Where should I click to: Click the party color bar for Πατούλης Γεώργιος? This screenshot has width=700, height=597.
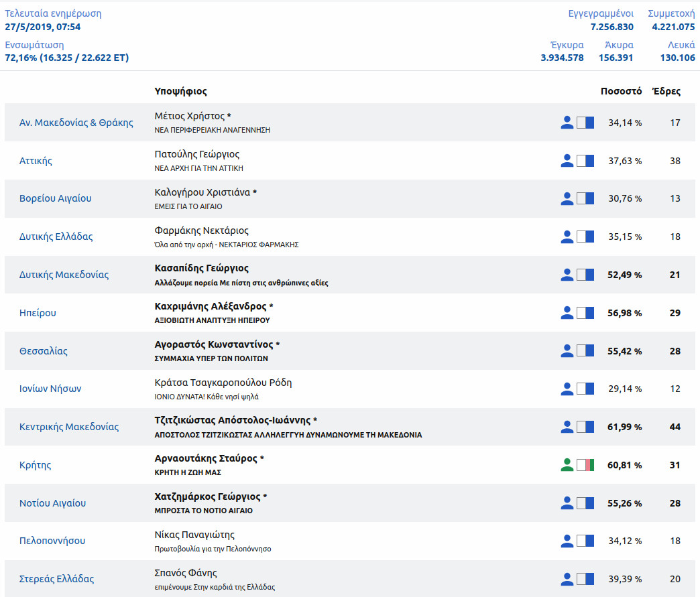click(585, 161)
